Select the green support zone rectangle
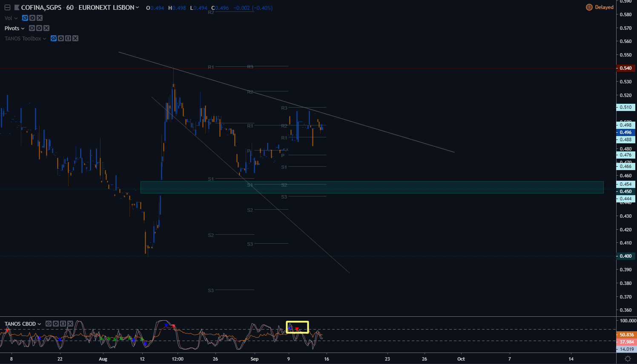Viewport: 637px width, 364px height. [372, 188]
